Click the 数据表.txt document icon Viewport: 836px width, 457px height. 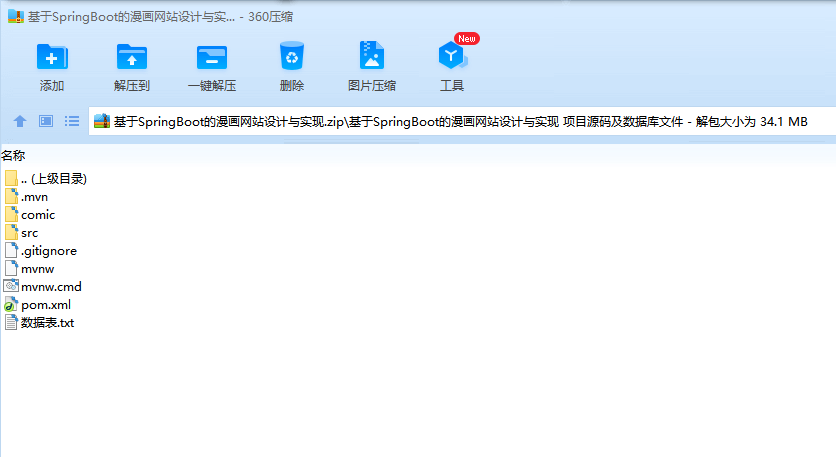[11, 322]
